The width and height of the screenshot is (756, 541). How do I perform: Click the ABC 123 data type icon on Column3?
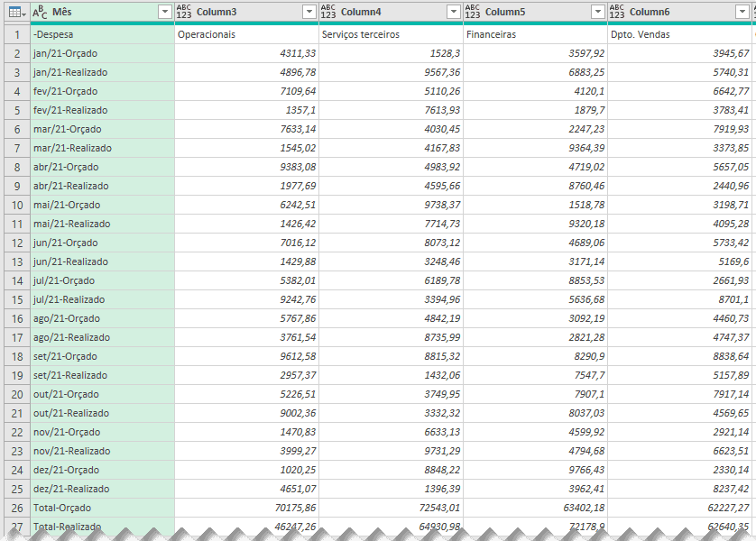pos(183,13)
